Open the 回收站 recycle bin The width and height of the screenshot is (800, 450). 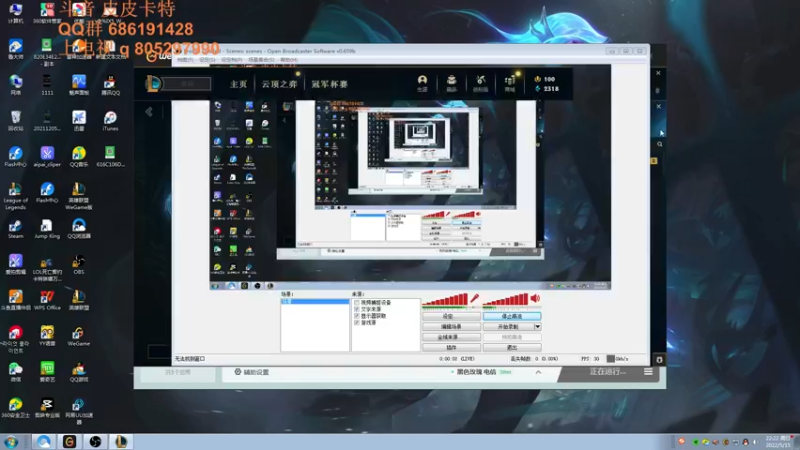click(x=15, y=121)
